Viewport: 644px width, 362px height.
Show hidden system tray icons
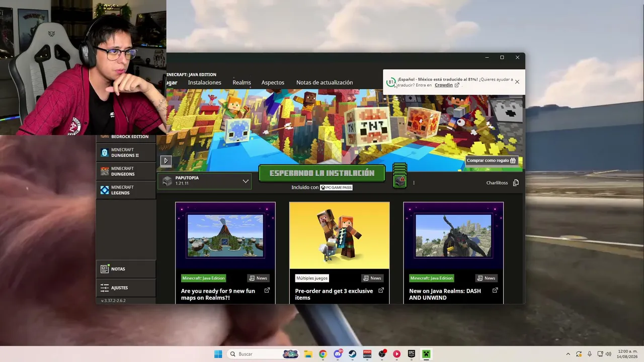coord(568,354)
